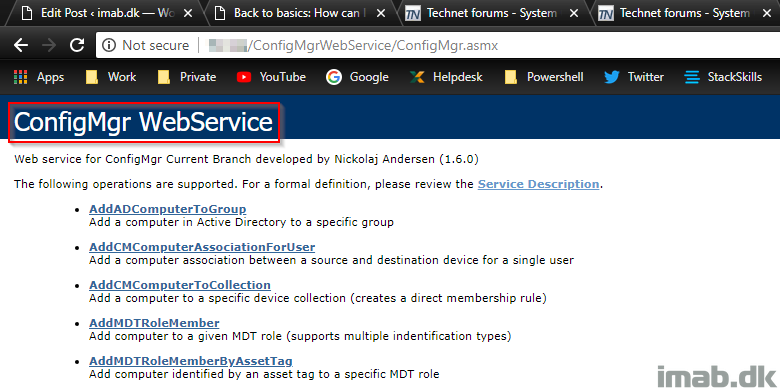Image resolution: width=780 pixels, height=389 pixels.
Task: Open the Not secure site info icon
Action: (108, 46)
